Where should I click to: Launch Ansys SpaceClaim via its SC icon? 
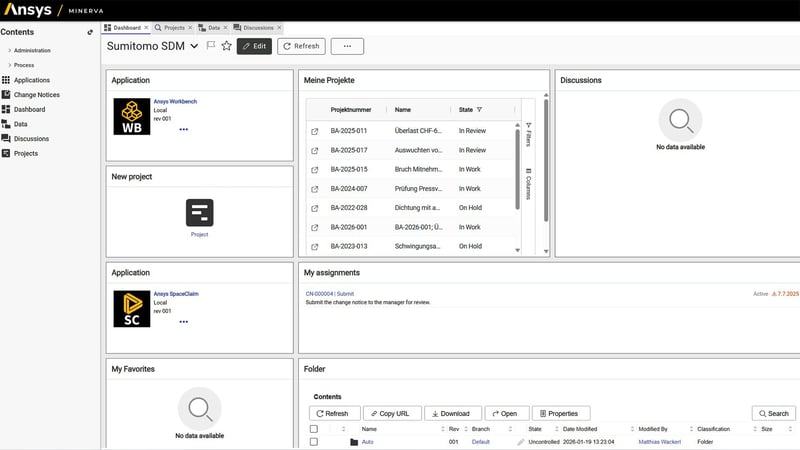point(131,309)
